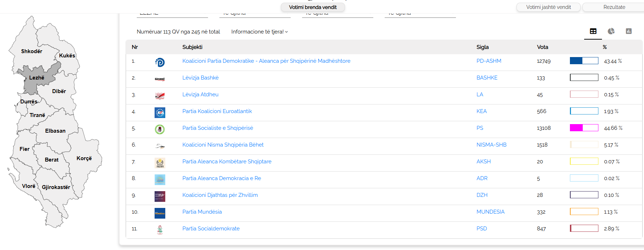Click the Partia Socialiste rose logo

pyautogui.click(x=160, y=129)
